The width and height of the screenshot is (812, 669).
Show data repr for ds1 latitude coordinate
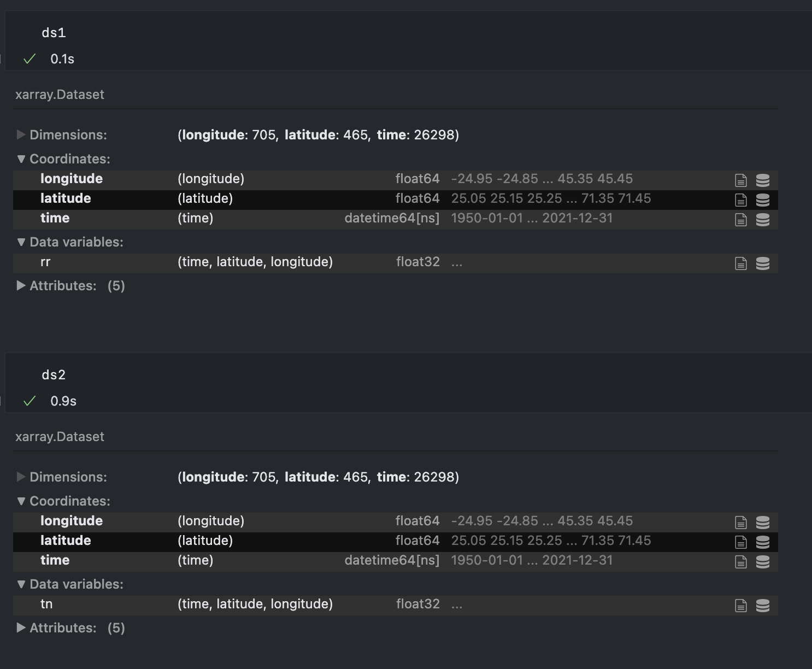[763, 199]
